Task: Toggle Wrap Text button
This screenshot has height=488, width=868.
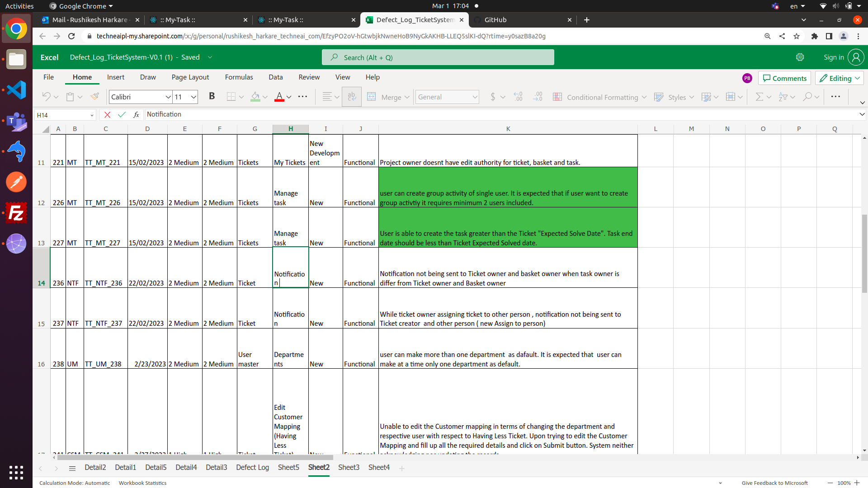Action: tap(352, 97)
